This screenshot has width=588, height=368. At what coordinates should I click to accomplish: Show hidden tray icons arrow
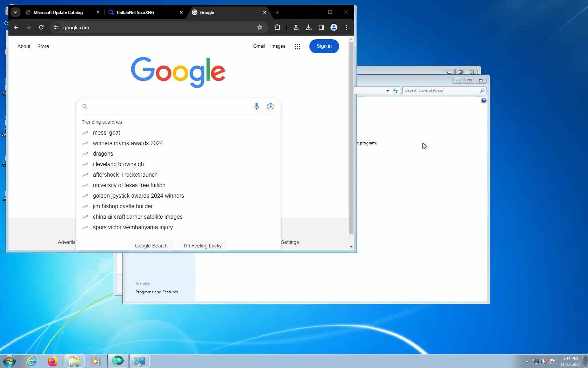(527, 361)
